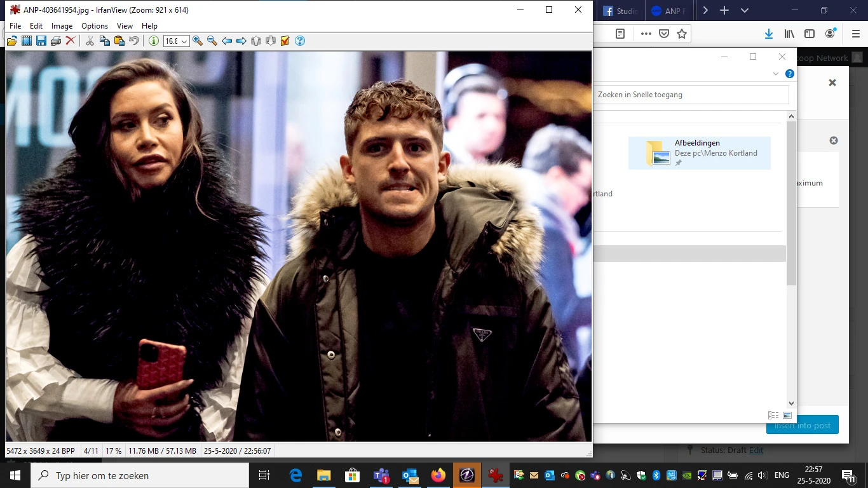
Task: Click the Open file folder icon
Action: (12, 41)
